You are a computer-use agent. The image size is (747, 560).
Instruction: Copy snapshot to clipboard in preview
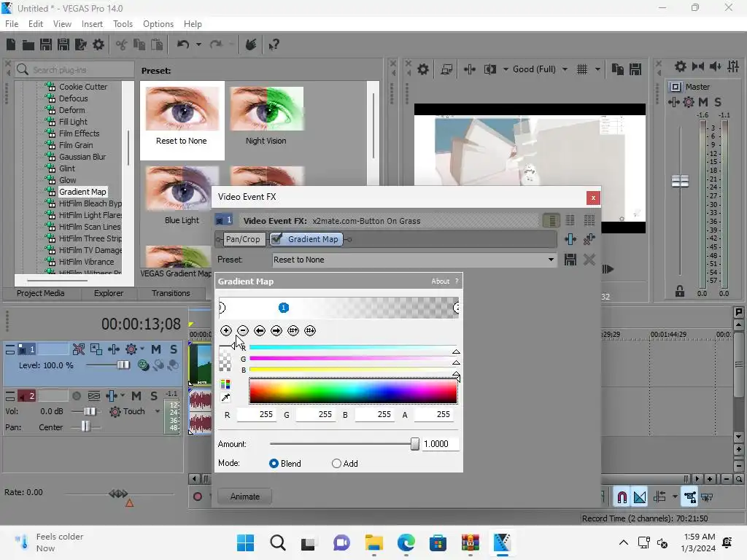[x=618, y=69]
